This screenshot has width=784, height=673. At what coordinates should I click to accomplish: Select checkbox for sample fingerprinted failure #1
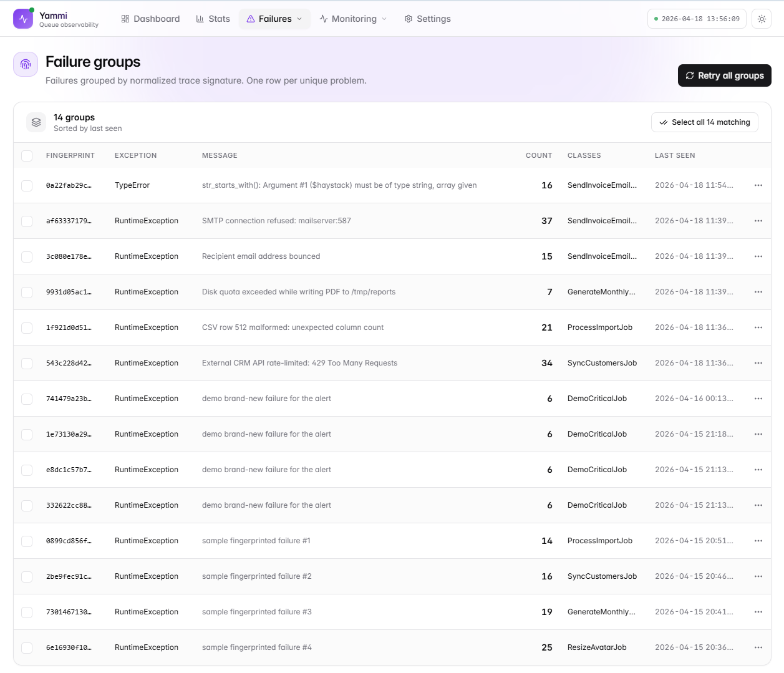pyautogui.click(x=27, y=541)
